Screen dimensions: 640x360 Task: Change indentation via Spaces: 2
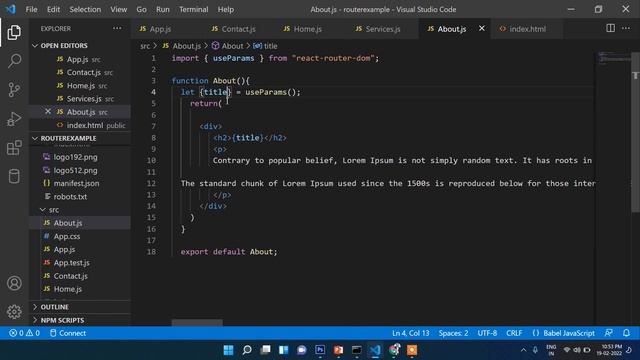click(x=453, y=333)
